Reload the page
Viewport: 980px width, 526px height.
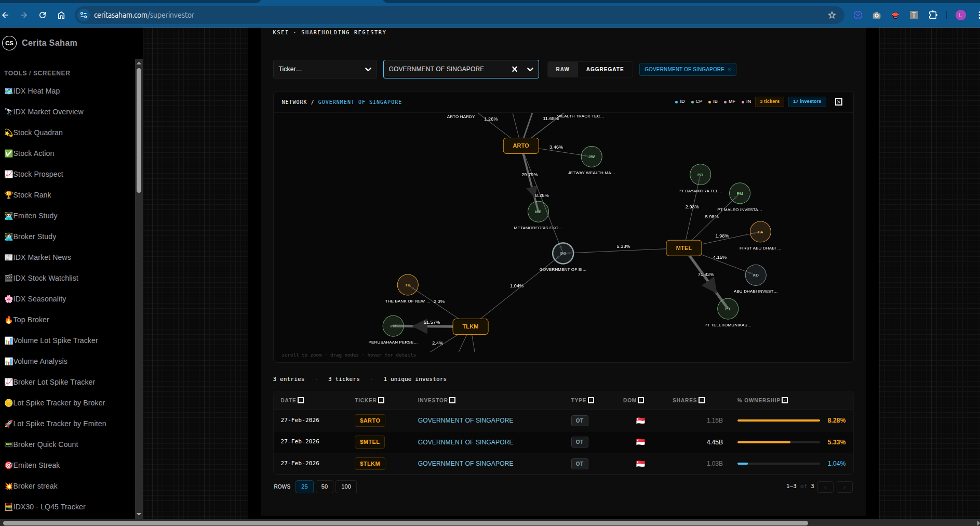[x=43, y=15]
